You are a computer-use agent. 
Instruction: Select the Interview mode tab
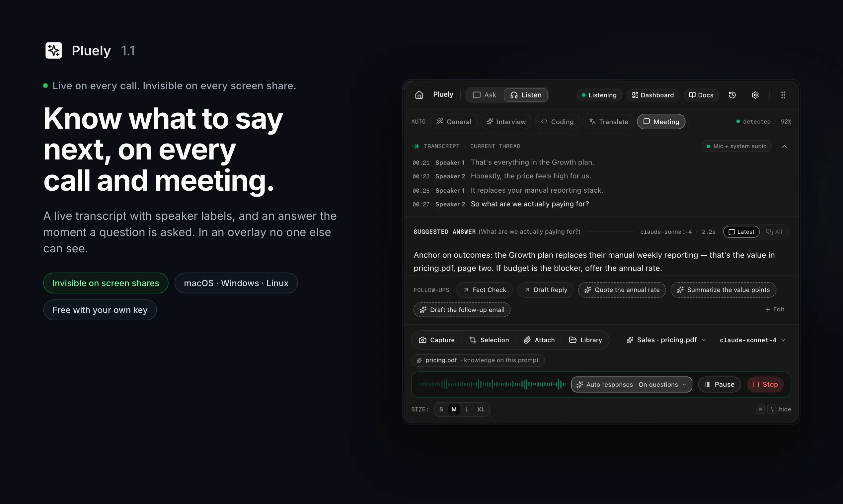pos(506,122)
